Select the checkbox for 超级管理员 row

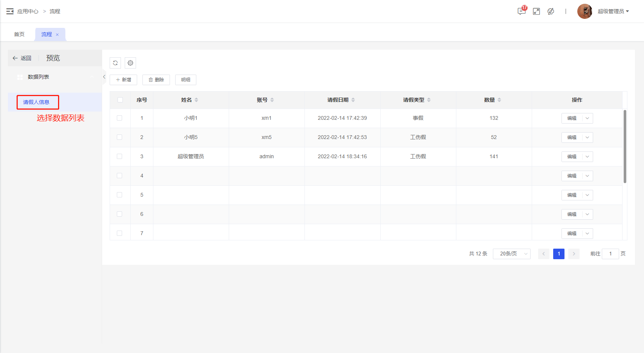click(119, 156)
